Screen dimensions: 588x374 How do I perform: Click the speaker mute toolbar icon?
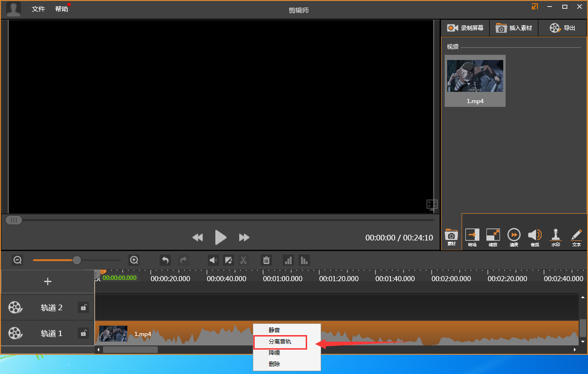(x=213, y=260)
